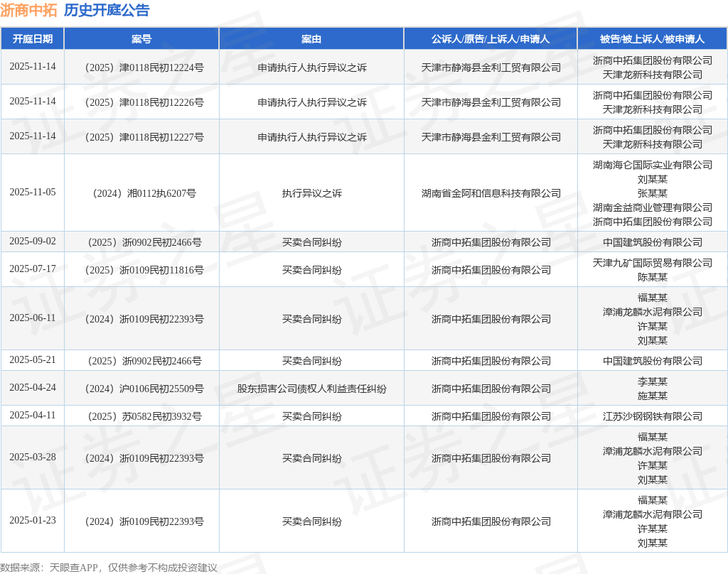Click the 历史开庭公告 heading
Viewport: 728px width, 574px height.
(107, 10)
